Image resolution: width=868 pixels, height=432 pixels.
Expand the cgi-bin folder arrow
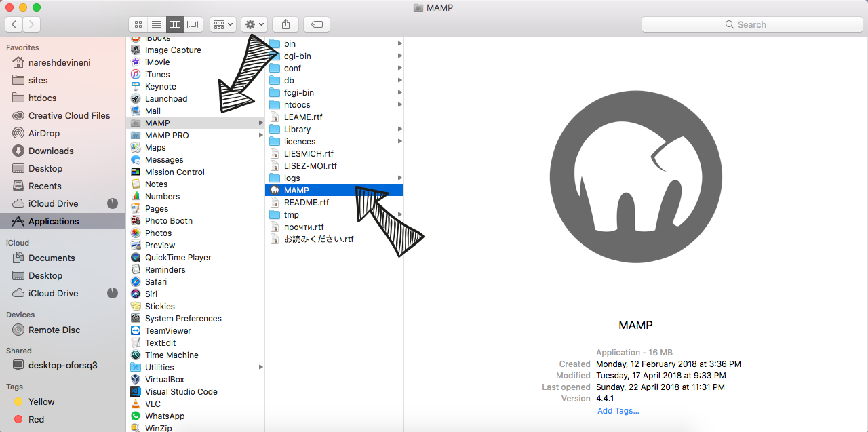point(400,56)
